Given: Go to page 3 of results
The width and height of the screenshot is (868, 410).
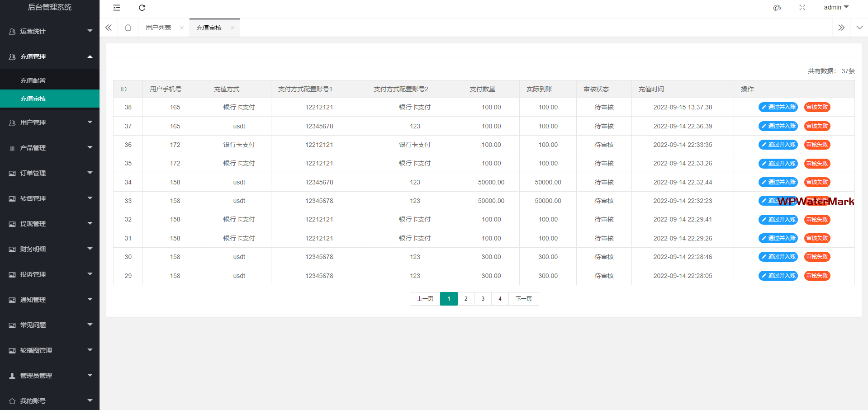Looking at the screenshot, I should [483, 299].
